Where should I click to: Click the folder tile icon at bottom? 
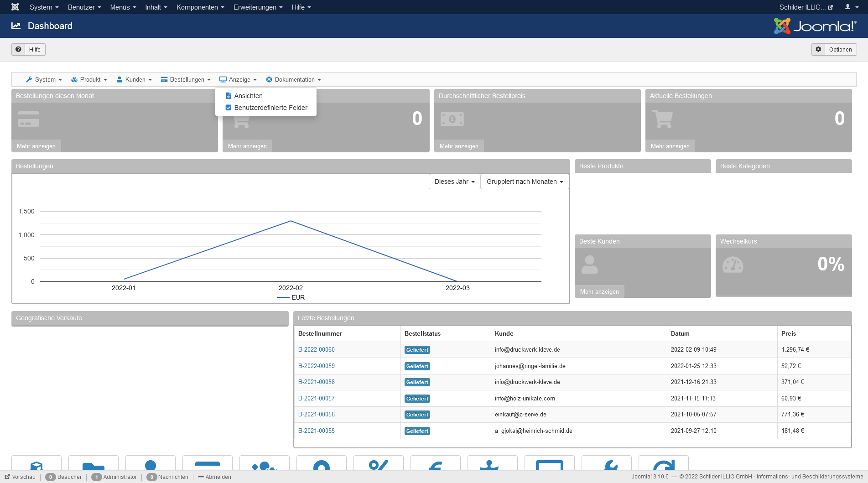(x=94, y=466)
